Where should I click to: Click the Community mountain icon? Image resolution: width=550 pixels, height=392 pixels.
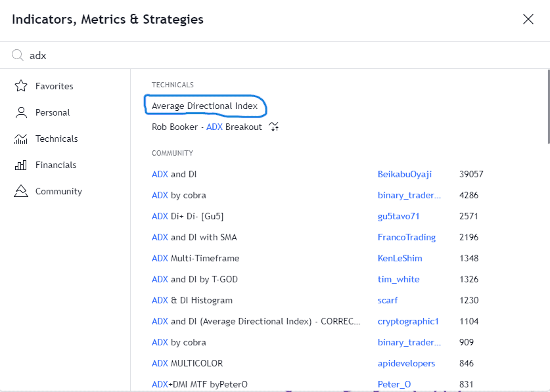[21, 191]
